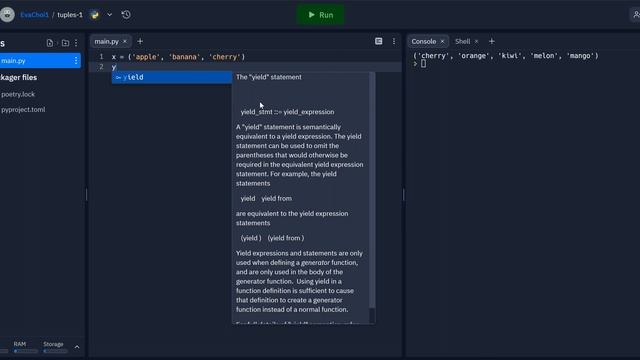Click the RAM usage bar
This screenshot has height=360, width=640.
click(x=25, y=351)
